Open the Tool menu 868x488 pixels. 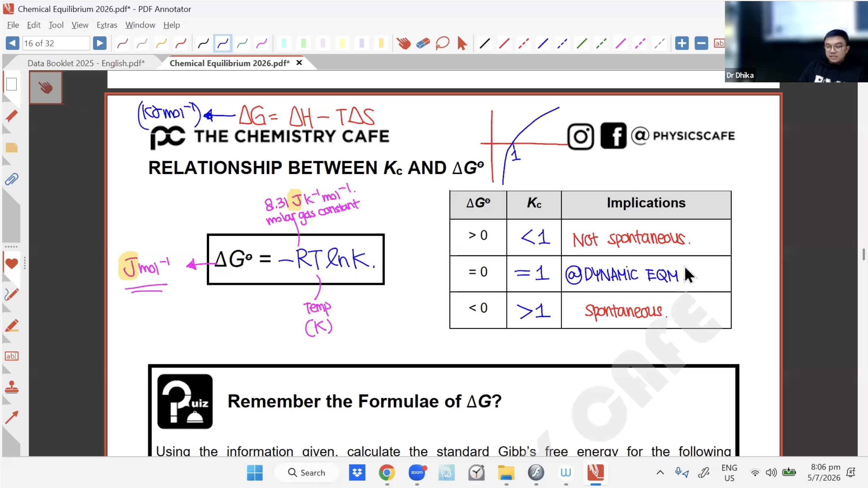56,25
